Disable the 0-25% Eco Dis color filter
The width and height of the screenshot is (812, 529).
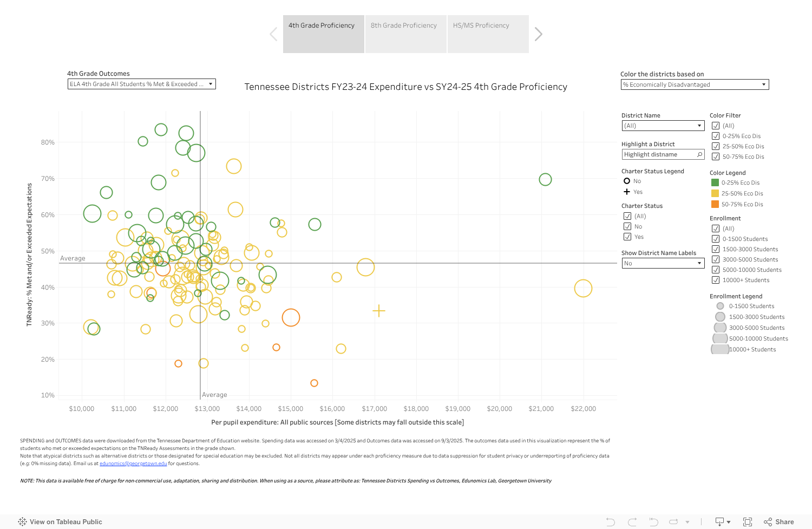[716, 136]
